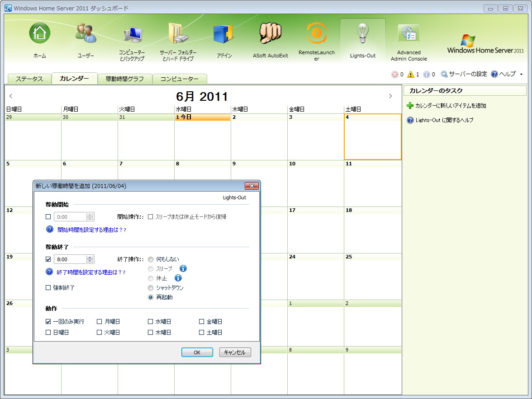This screenshot has width=532, height=399.
Task: Click the blue informational alerts icon
Action: 427,74
